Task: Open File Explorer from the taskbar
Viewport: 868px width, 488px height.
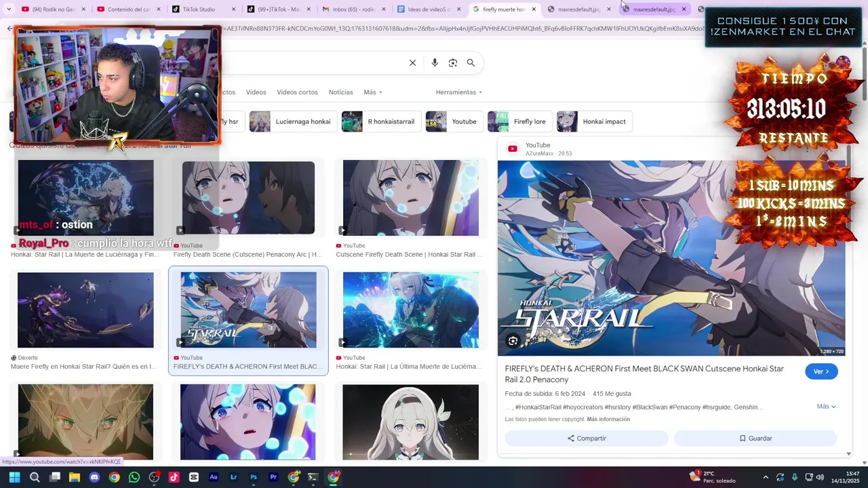Action: (x=75, y=477)
